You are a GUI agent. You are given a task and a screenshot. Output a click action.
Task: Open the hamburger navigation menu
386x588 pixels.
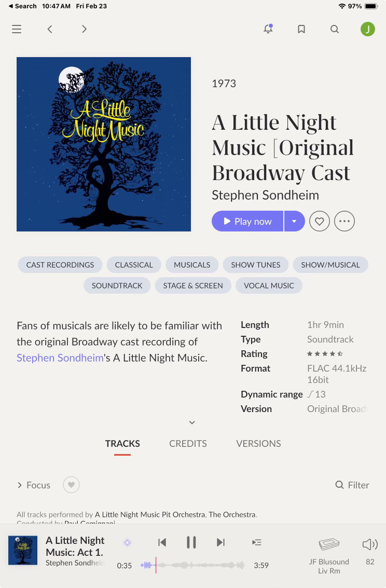coord(17,29)
